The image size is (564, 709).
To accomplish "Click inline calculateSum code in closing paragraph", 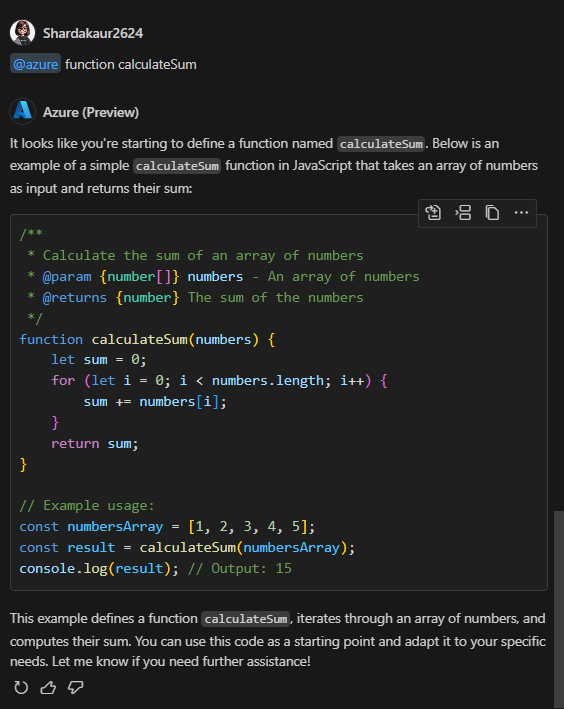I will (246, 619).
